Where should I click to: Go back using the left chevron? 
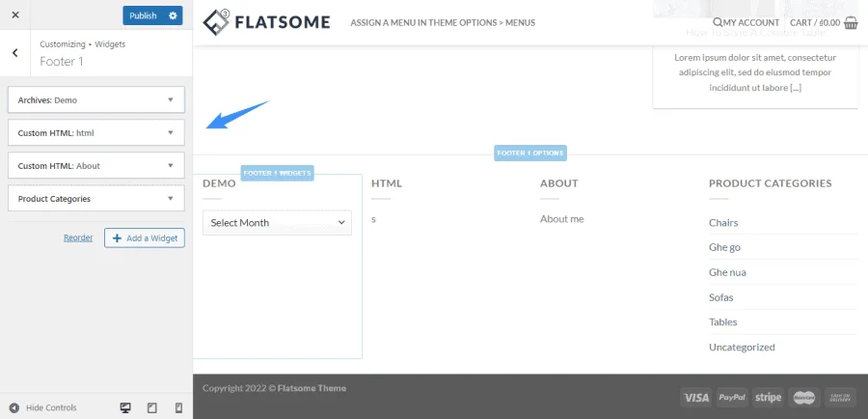tap(14, 53)
